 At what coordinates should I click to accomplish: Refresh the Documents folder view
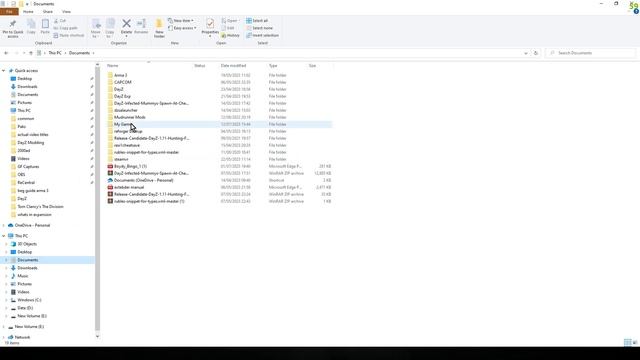pos(536,53)
